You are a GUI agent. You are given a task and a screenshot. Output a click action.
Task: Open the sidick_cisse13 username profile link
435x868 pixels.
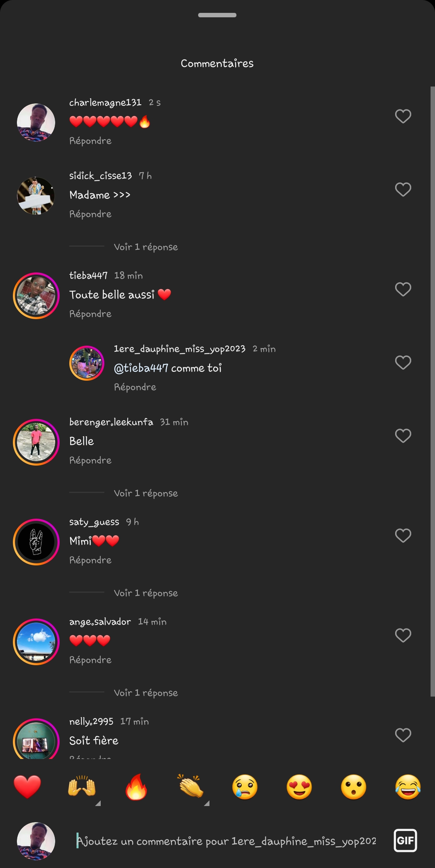(x=101, y=176)
